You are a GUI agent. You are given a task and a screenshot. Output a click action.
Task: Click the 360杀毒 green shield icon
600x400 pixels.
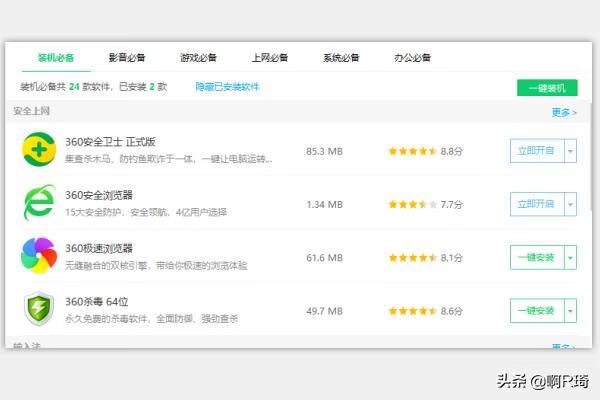pyautogui.click(x=40, y=310)
